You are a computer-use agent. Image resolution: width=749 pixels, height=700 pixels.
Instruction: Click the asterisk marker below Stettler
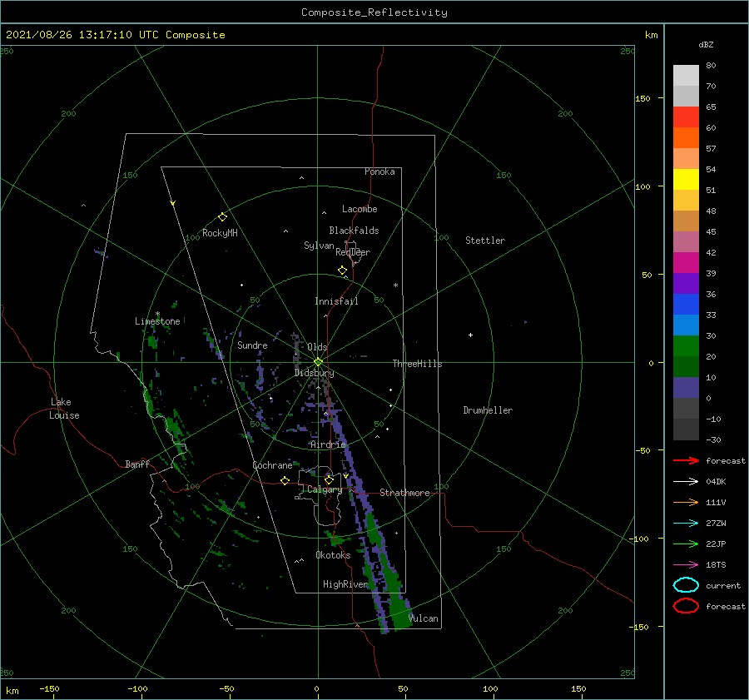[x=395, y=285]
